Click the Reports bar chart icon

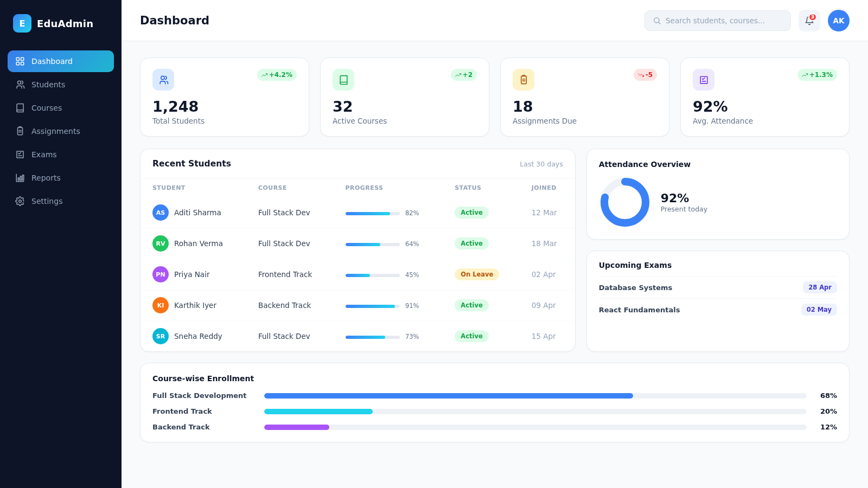click(20, 178)
